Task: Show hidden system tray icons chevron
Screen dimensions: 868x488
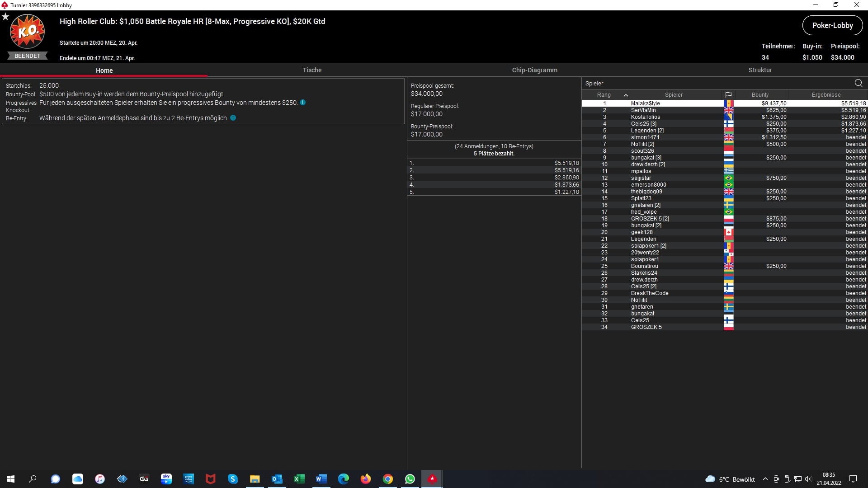Action: tap(765, 479)
